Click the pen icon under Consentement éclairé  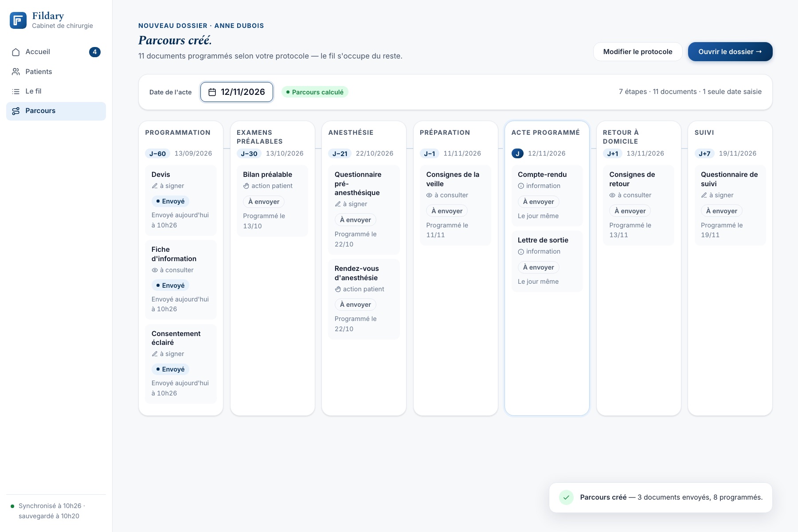155,354
